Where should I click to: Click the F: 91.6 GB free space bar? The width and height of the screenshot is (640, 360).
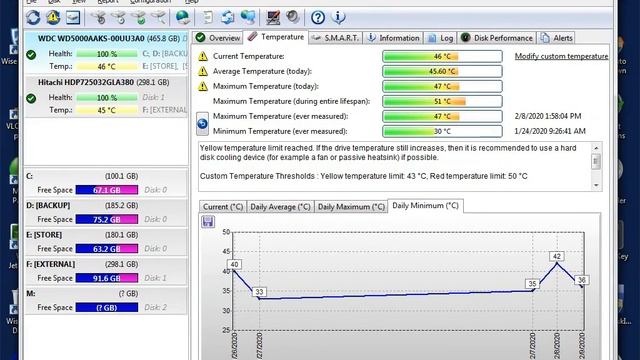tap(107, 278)
